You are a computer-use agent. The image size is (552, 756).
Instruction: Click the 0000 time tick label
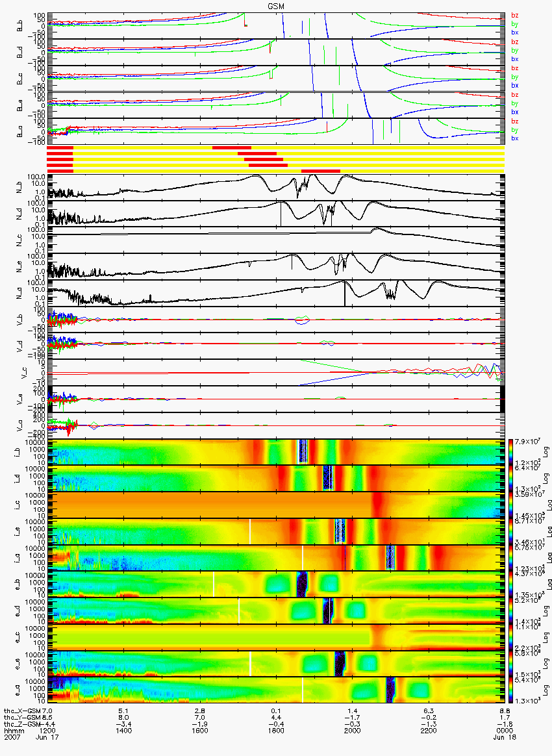coord(505,731)
